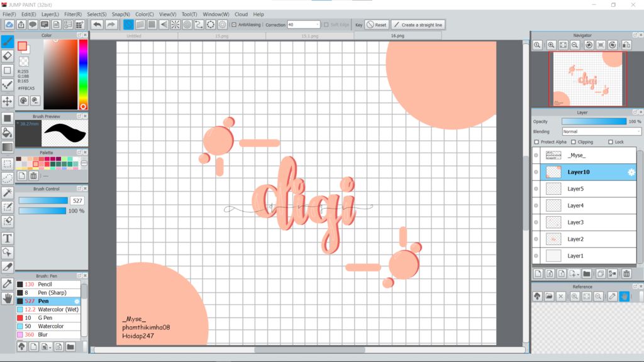Viewport: 644px width, 362px height.
Task: Toggle the Lock checkbox
Action: pyautogui.click(x=610, y=142)
